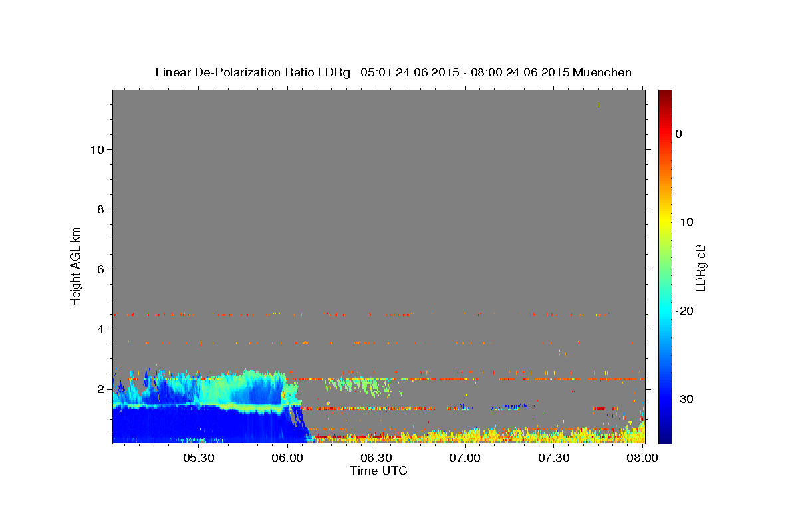
Task: Click the colorbar value -10
Action: click(x=685, y=222)
